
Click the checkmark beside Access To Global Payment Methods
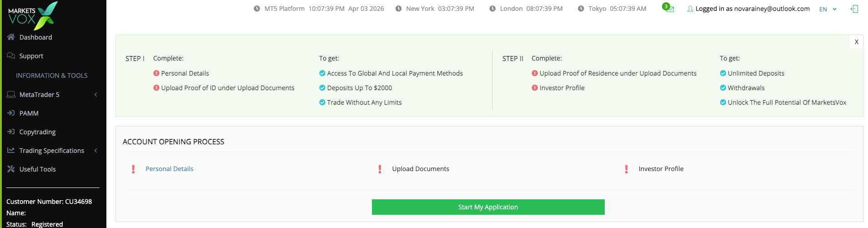(x=322, y=73)
